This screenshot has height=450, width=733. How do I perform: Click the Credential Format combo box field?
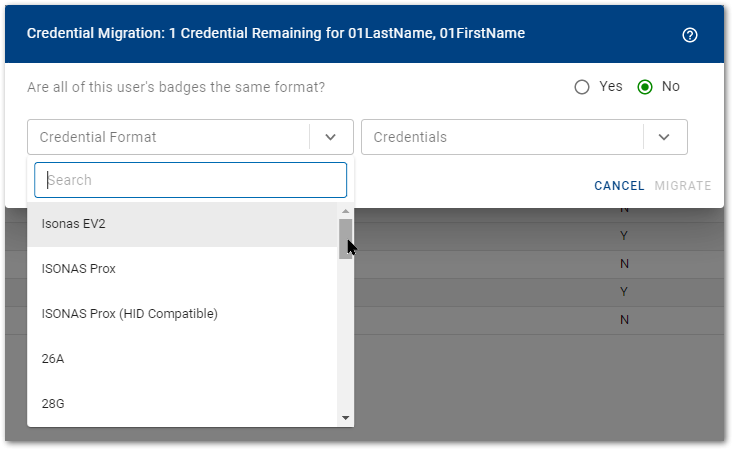[x=168, y=137]
